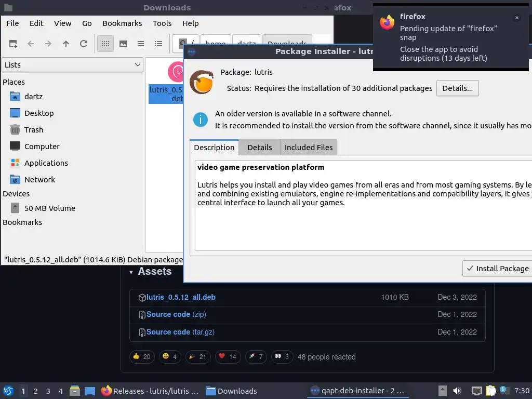The width and height of the screenshot is (532, 399).
Task: Click Install Package button
Action: coord(497,269)
